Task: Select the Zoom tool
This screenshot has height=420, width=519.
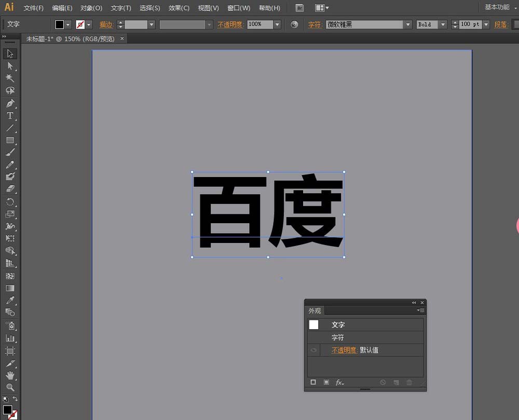Action: pos(10,387)
